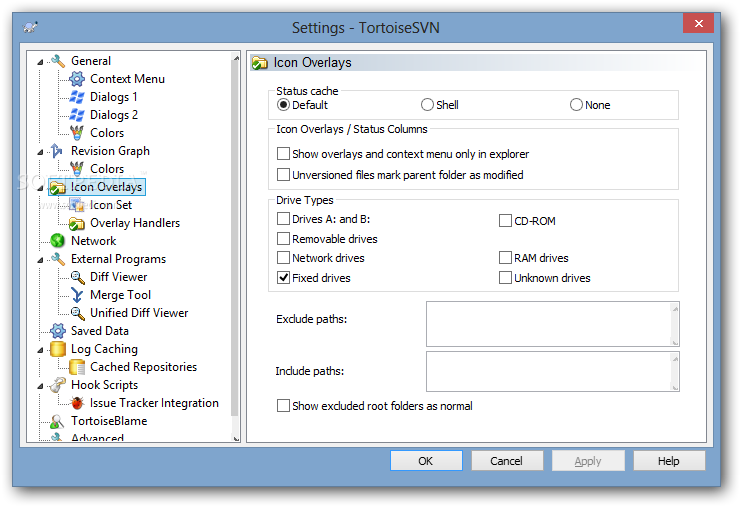Check the RAM drives checkbox
741x507 pixels.
505,258
